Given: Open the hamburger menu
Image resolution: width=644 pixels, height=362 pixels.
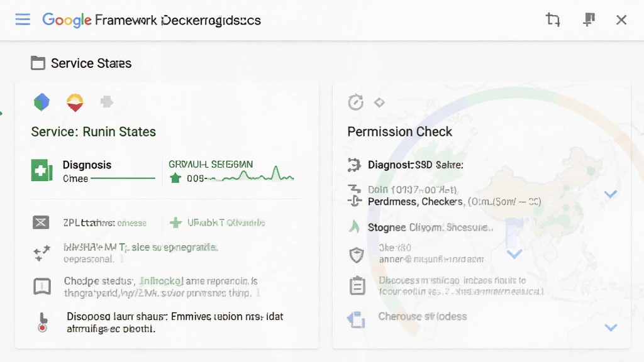Looking at the screenshot, I should point(23,19).
